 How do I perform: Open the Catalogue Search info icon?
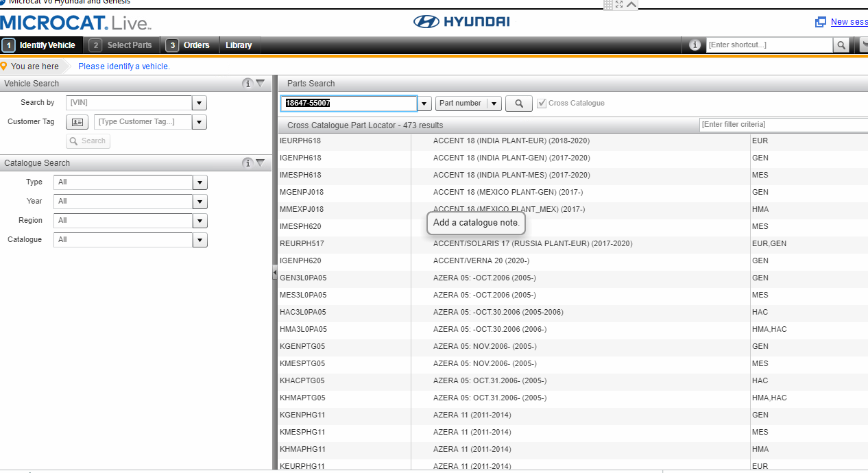coord(248,163)
